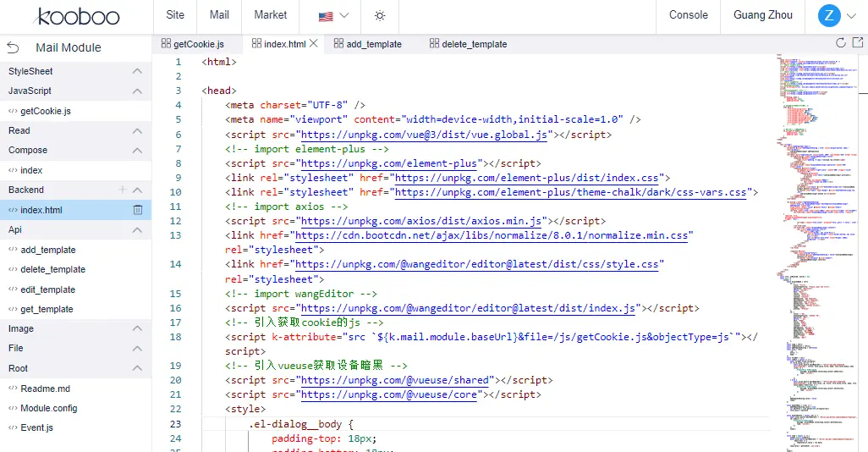Image resolution: width=868 pixels, height=452 pixels.
Task: Open editor in new window icon
Action: click(858, 43)
